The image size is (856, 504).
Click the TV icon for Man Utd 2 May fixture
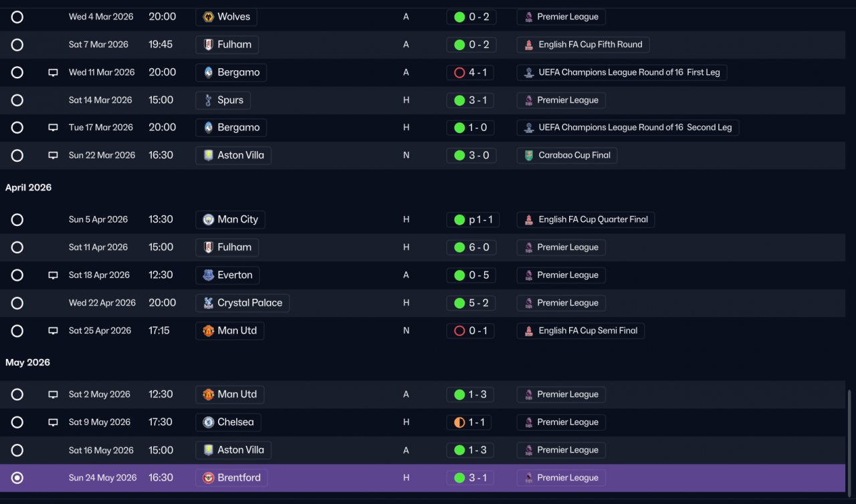[x=53, y=394]
